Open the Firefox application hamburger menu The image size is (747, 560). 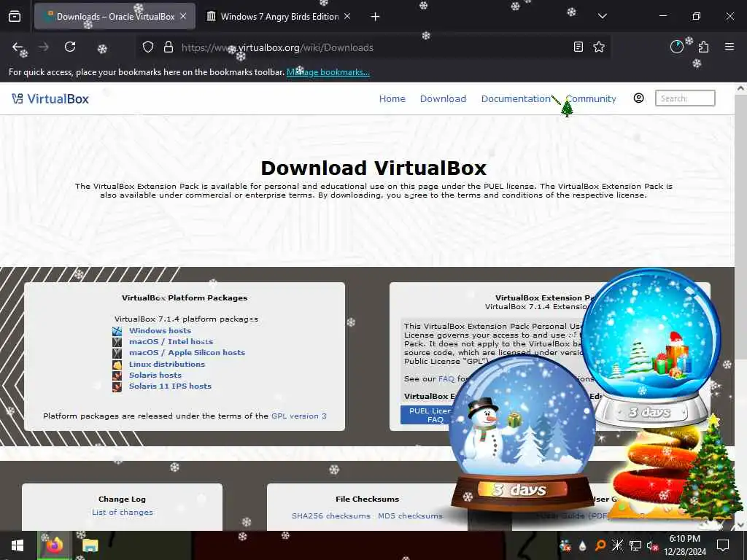(x=729, y=47)
